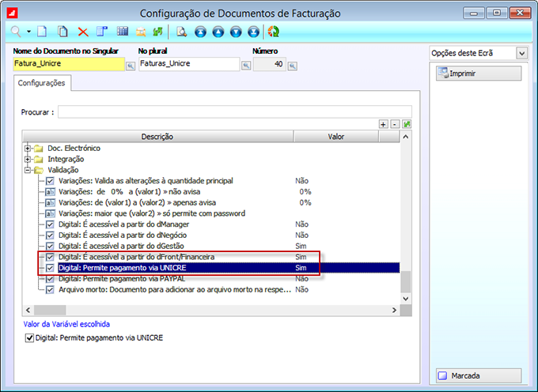538x392 pixels.
Task: Click the Valor column header
Action: pos(336,137)
